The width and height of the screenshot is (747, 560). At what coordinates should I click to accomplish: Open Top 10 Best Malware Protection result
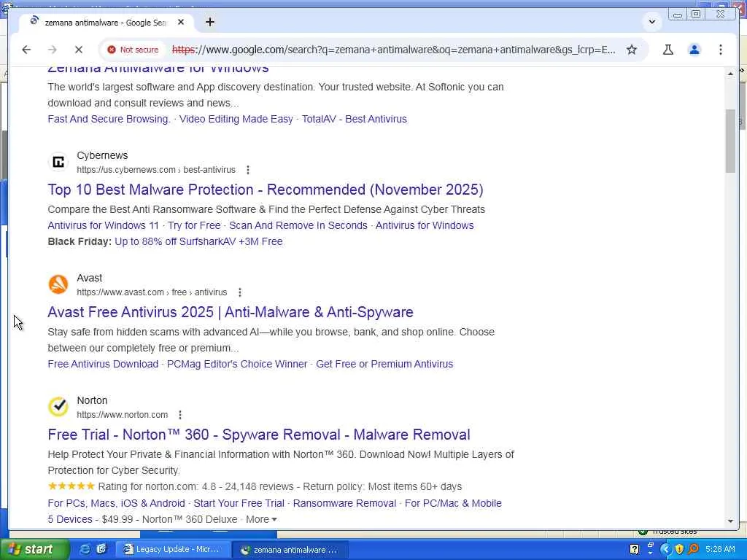coord(266,190)
